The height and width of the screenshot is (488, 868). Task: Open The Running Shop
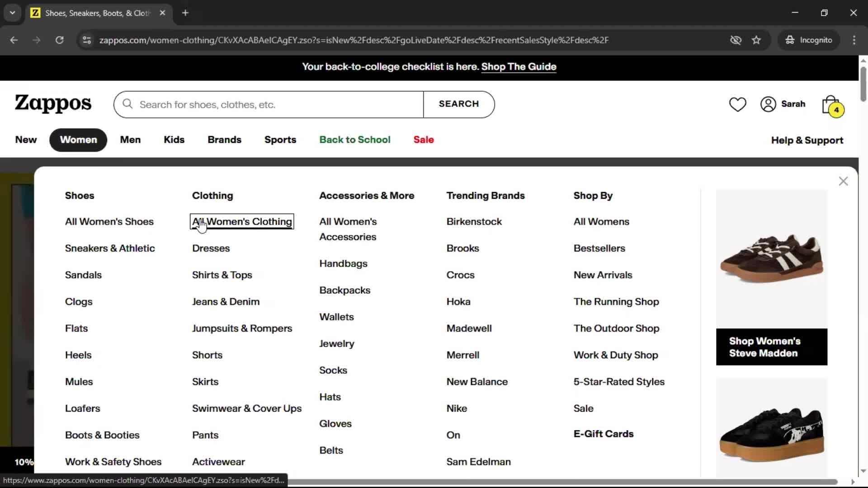(x=616, y=301)
